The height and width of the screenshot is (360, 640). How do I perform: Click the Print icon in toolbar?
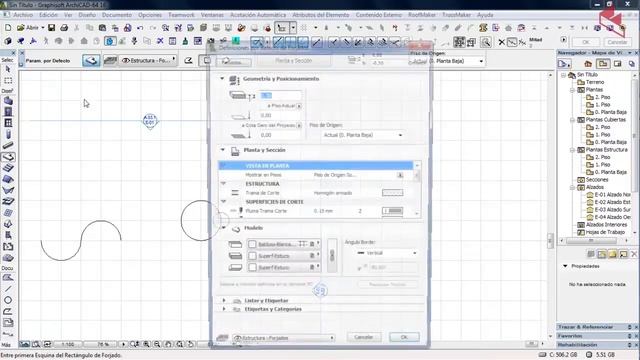(64, 28)
